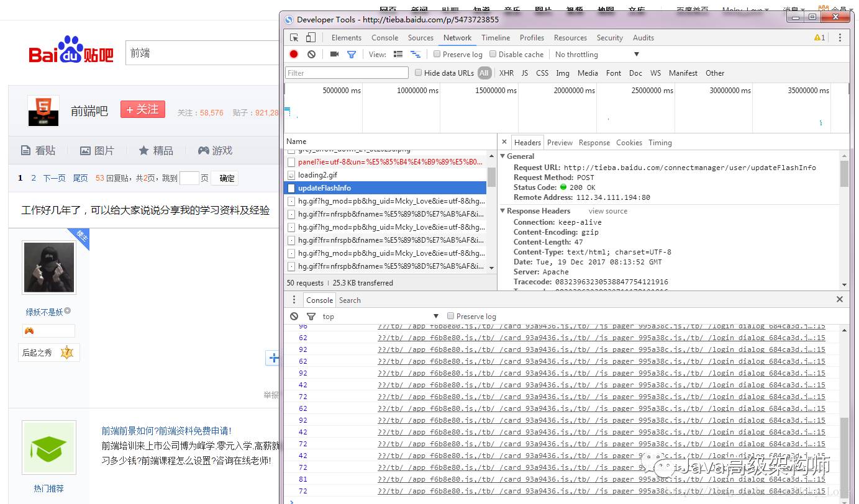
Task: Select the loading2.gif request row
Action: 385,175
